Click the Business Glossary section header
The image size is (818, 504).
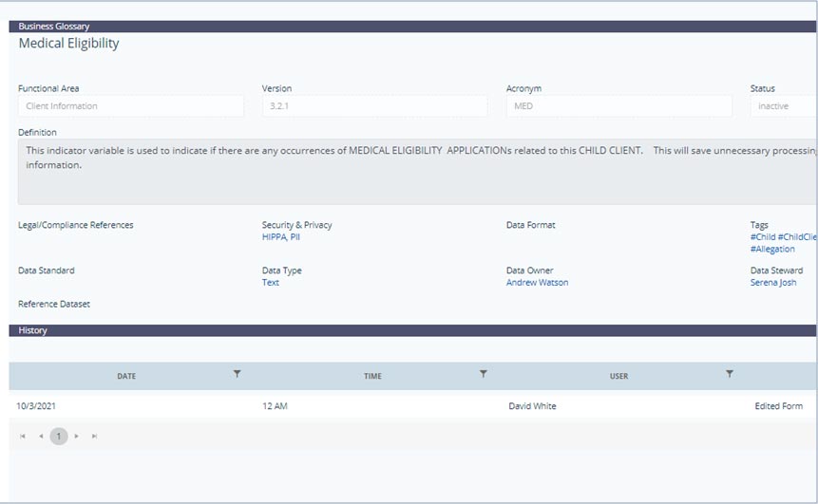pyautogui.click(x=412, y=26)
